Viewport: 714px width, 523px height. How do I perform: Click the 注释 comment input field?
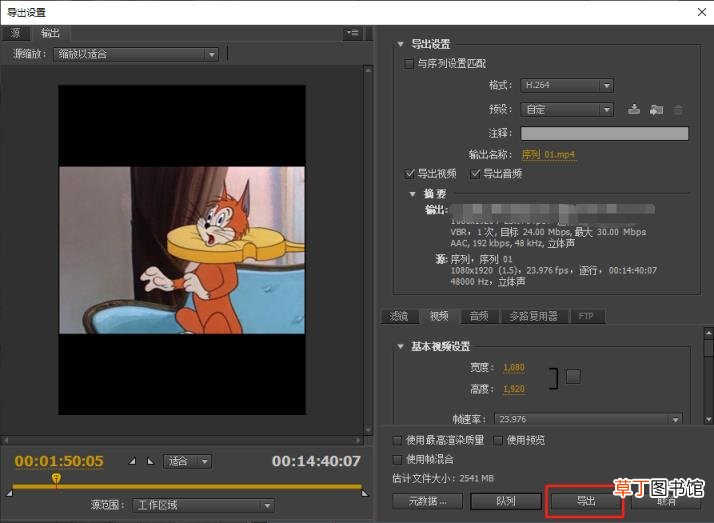pyautogui.click(x=604, y=133)
